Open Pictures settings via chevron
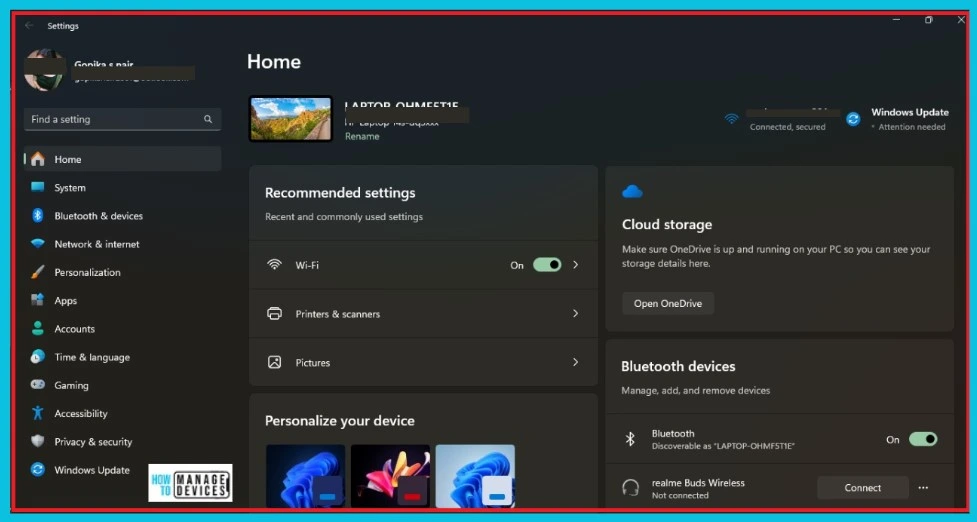Screen dimensions: 977x522 tap(575, 362)
